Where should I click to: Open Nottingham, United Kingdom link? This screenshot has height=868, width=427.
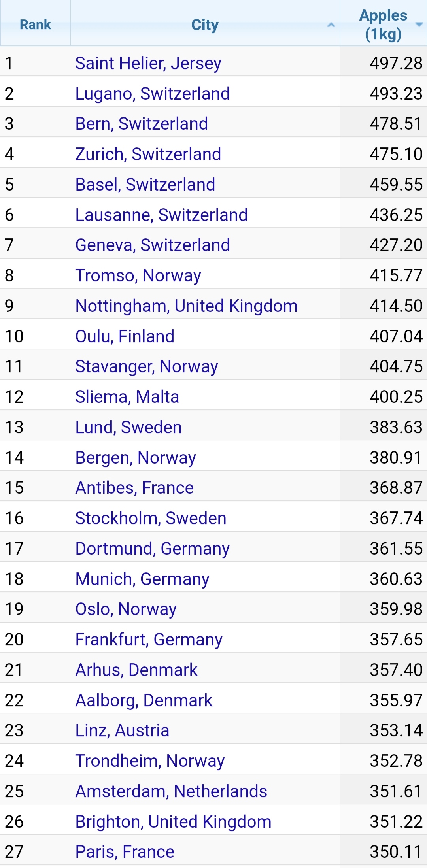[186, 306]
